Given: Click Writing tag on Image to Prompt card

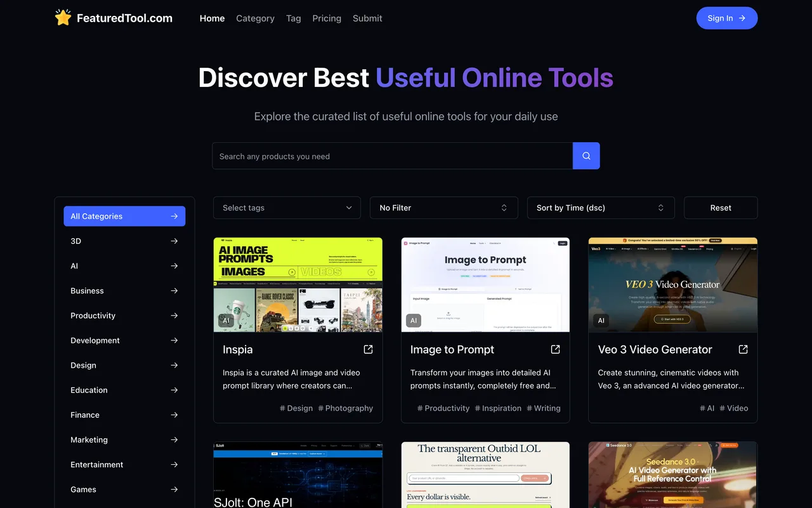Looking at the screenshot, I should coord(544,408).
